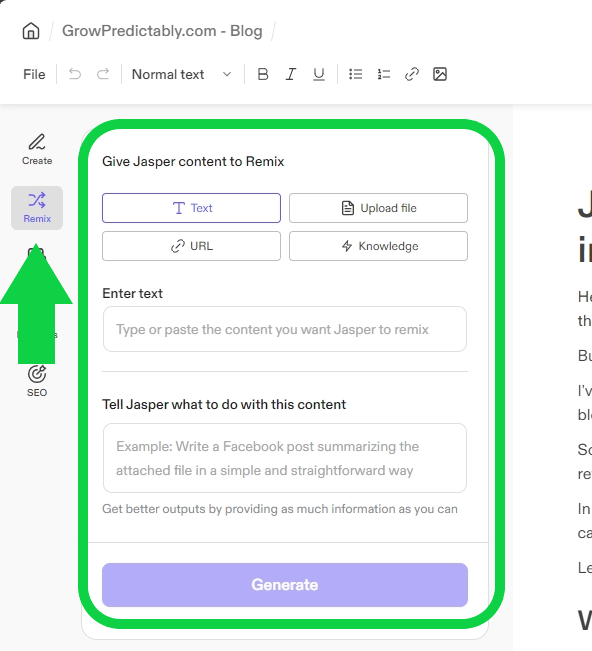
Task: Open GrowPredictably.com - Blog breadcrumb
Action: 162,31
